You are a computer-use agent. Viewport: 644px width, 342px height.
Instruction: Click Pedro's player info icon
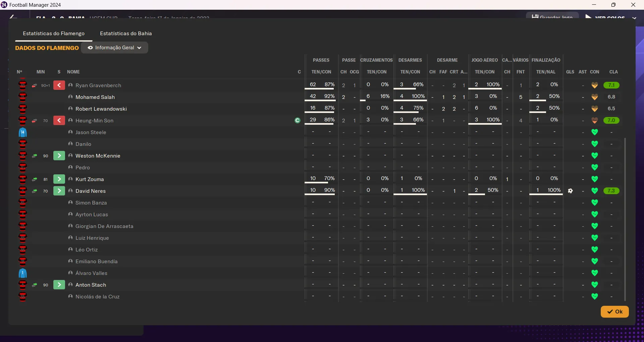pyautogui.click(x=70, y=167)
